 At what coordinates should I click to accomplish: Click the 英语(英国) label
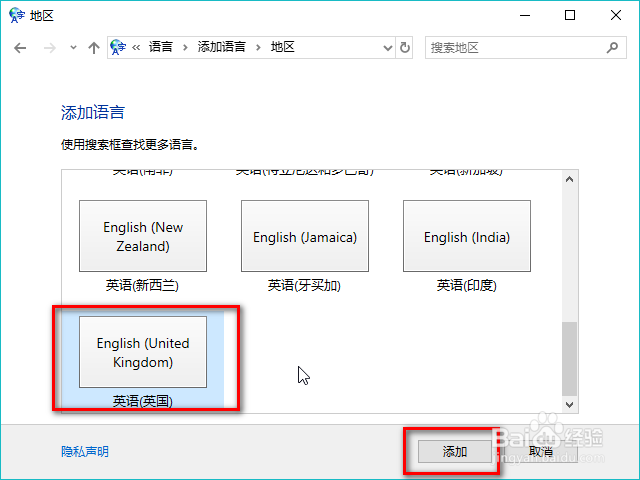[142, 401]
